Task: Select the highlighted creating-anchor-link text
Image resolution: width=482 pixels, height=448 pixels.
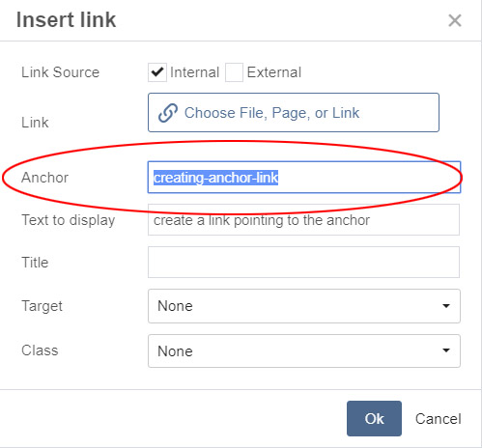Action: coord(215,178)
